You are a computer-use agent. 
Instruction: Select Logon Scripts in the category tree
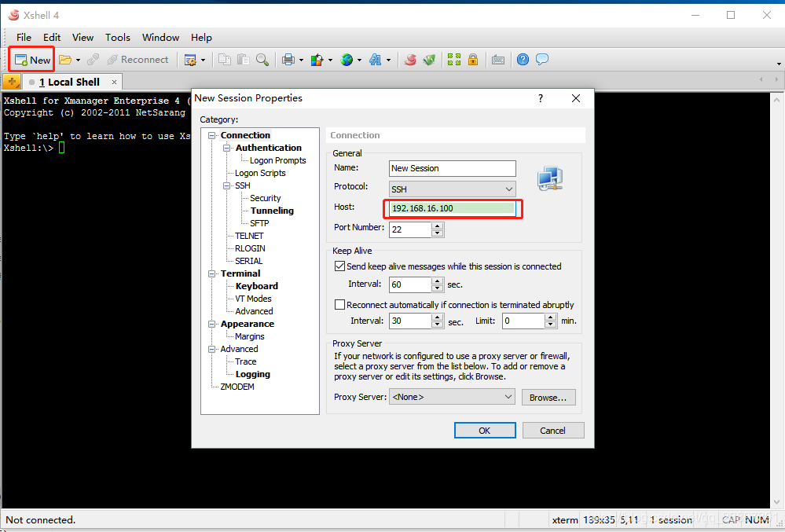(x=260, y=173)
